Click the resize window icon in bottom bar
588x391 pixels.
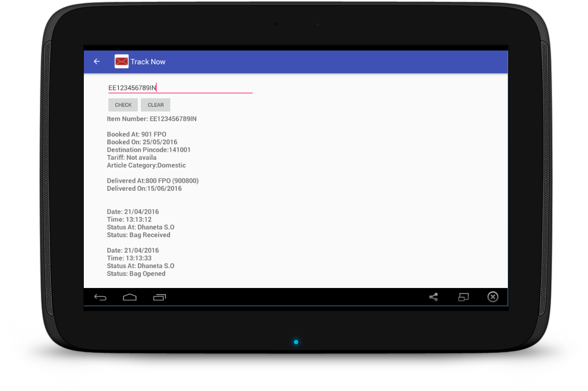[x=463, y=297]
